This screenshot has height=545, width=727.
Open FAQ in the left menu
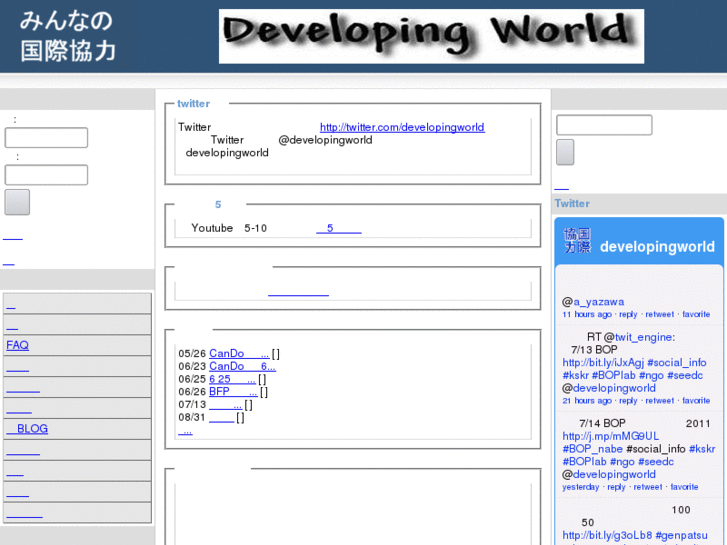[18, 345]
